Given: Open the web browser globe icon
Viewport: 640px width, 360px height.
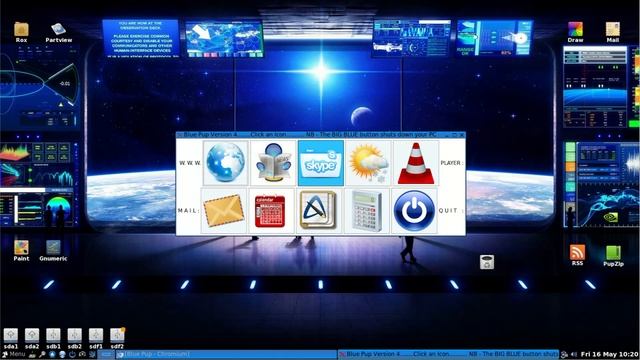Looking at the screenshot, I should point(226,162).
